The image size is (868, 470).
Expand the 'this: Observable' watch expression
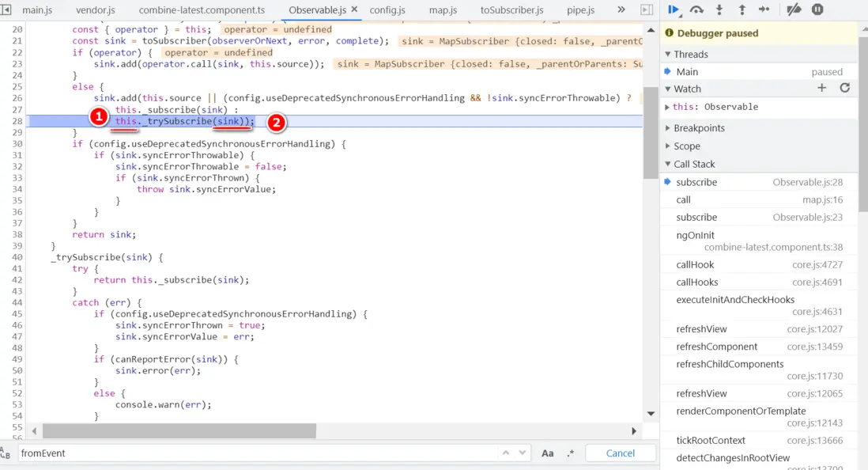coord(667,107)
